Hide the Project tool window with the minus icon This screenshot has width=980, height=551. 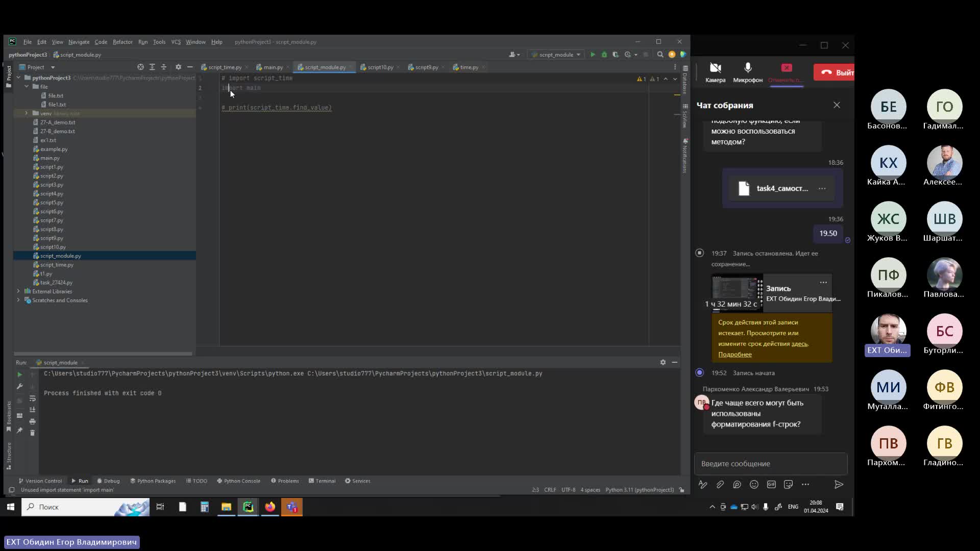190,67
